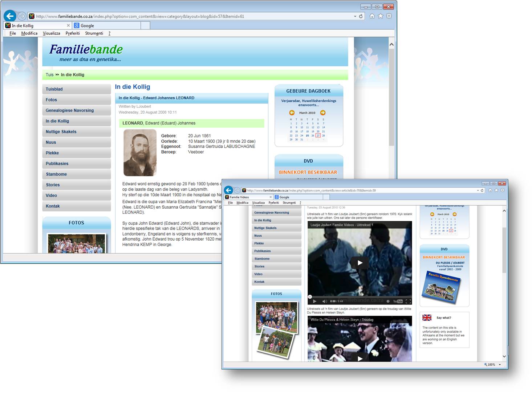Open Strumenti menu in the In die Kollig window
The image size is (532, 393).
pos(94,33)
